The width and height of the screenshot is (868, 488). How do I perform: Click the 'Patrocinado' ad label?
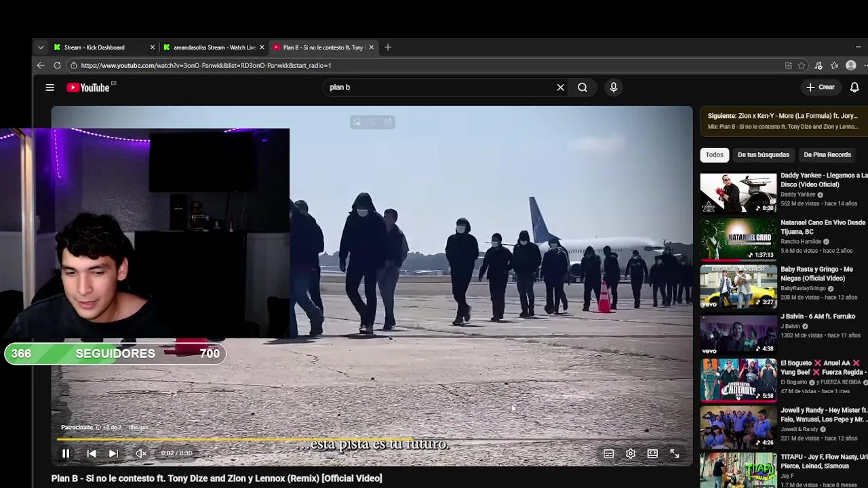click(77, 428)
